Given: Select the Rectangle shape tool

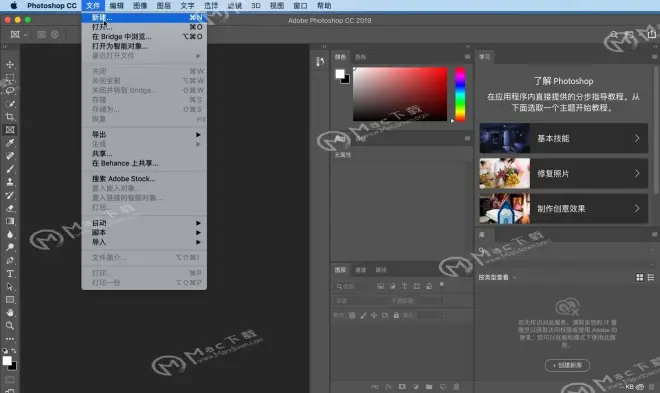Looking at the screenshot, I should point(10,300).
